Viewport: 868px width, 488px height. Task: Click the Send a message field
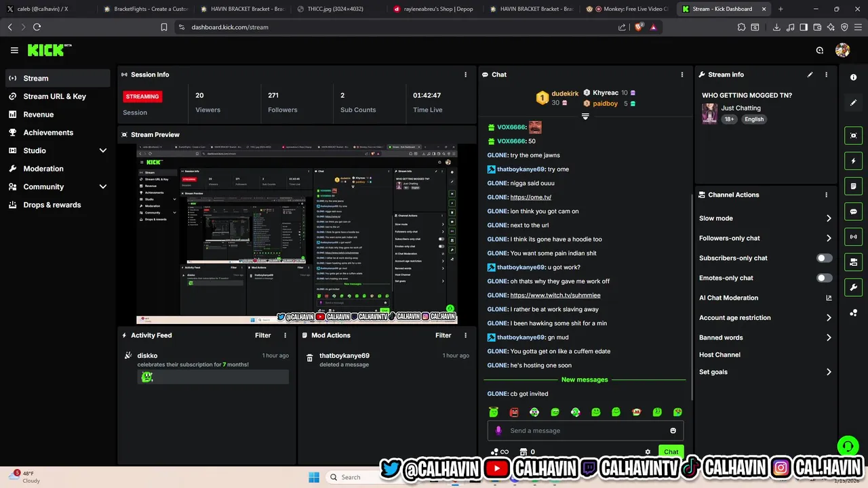pos(585,430)
